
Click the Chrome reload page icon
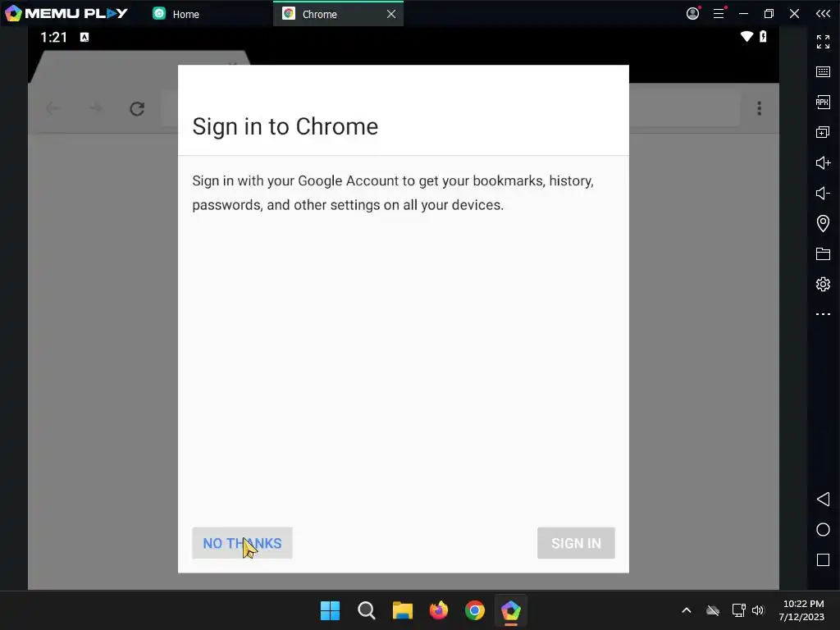(x=137, y=109)
